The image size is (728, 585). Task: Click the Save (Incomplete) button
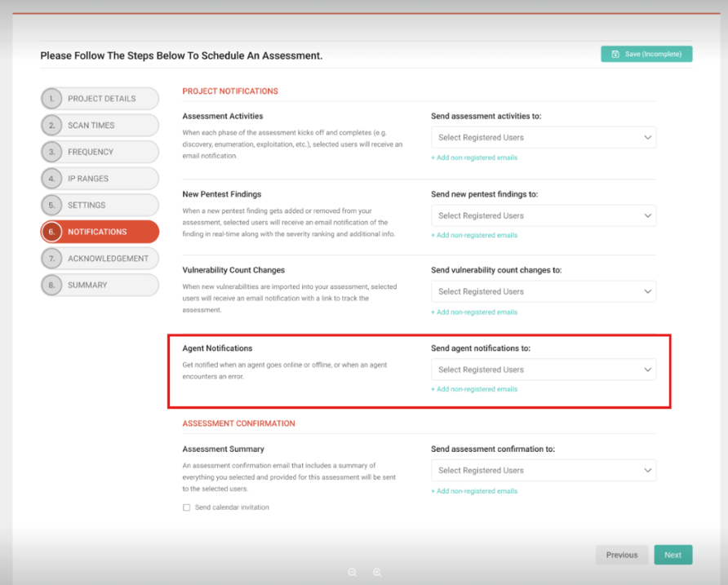tap(646, 54)
